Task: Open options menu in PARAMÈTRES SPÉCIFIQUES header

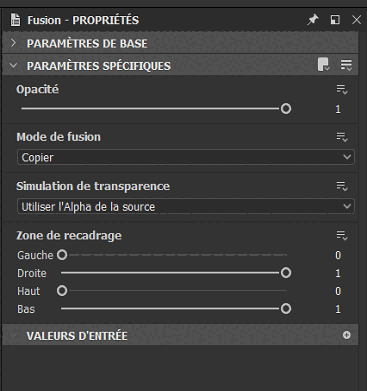Action: [x=346, y=65]
